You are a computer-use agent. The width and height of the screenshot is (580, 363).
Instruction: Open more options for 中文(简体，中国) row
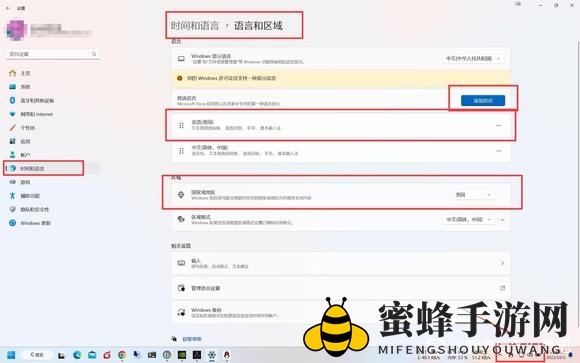[x=498, y=151]
